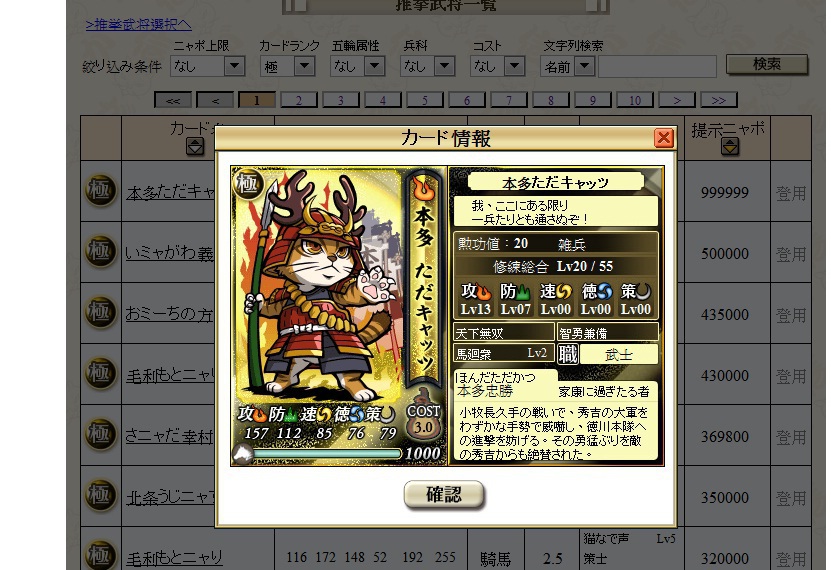This screenshot has height=570, width=831.
Task: Click the card's experience progress bar
Action: tap(327, 453)
